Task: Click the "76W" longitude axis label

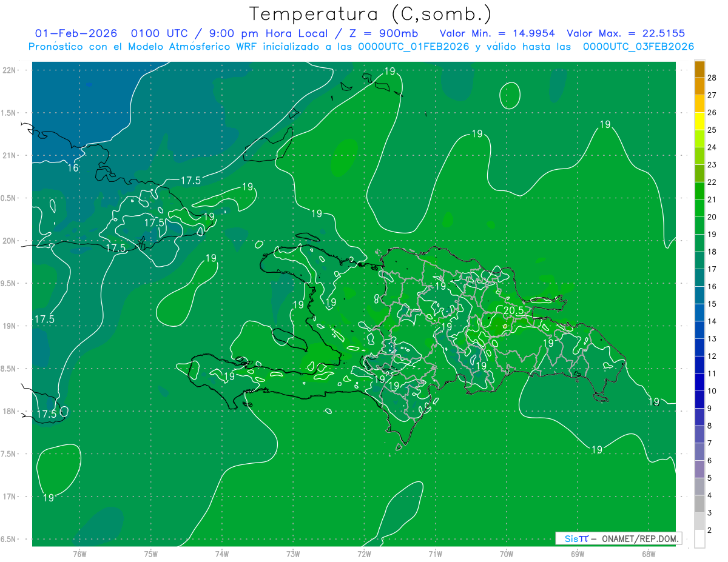Action: pyautogui.click(x=79, y=554)
